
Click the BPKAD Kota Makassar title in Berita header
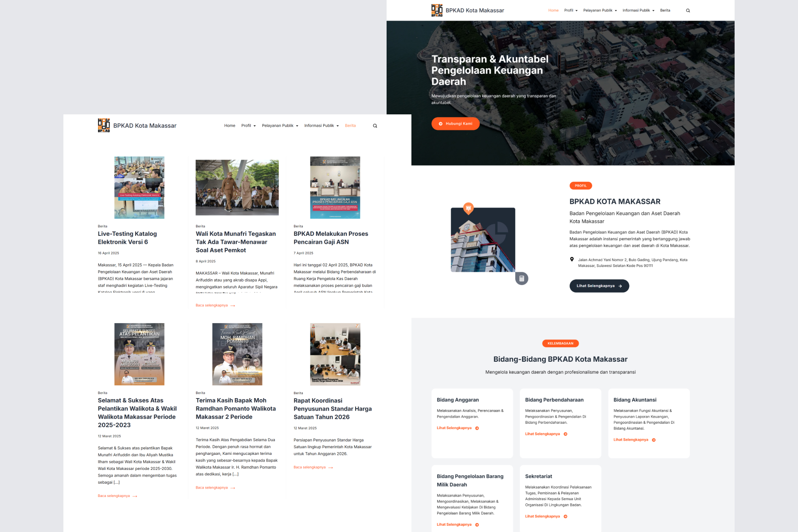[145, 126]
